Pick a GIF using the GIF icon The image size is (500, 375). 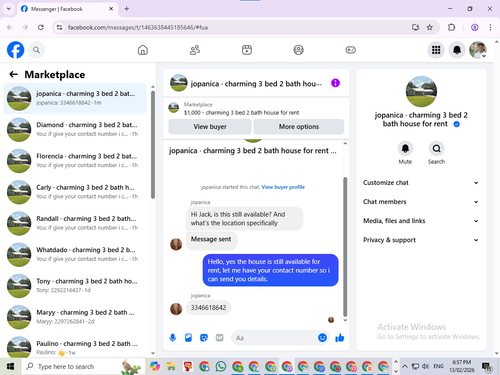pos(219,338)
